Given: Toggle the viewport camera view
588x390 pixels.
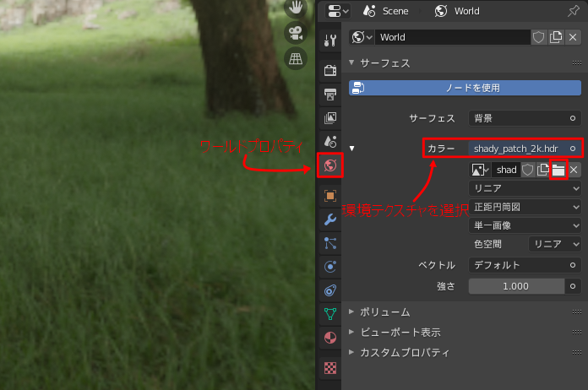Looking at the screenshot, I should tap(296, 33).
